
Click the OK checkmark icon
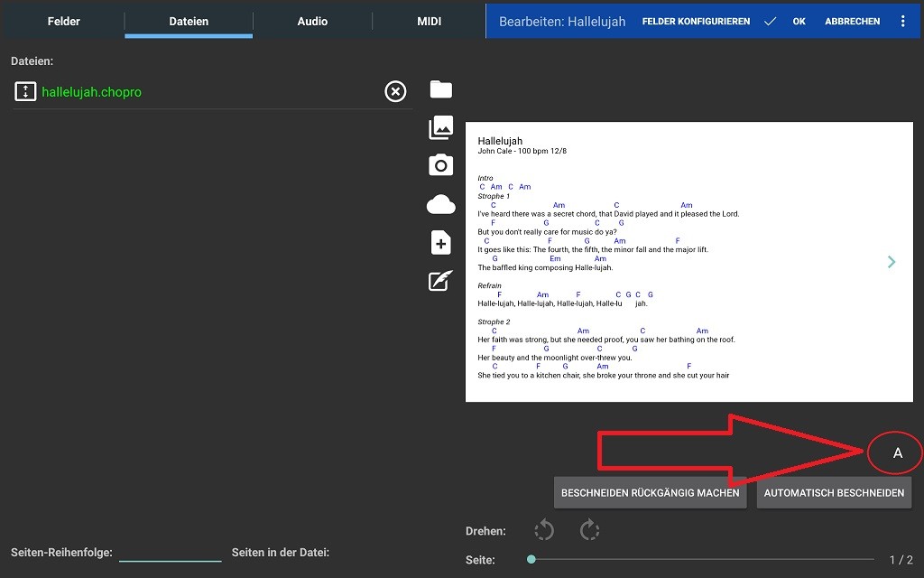click(x=771, y=22)
